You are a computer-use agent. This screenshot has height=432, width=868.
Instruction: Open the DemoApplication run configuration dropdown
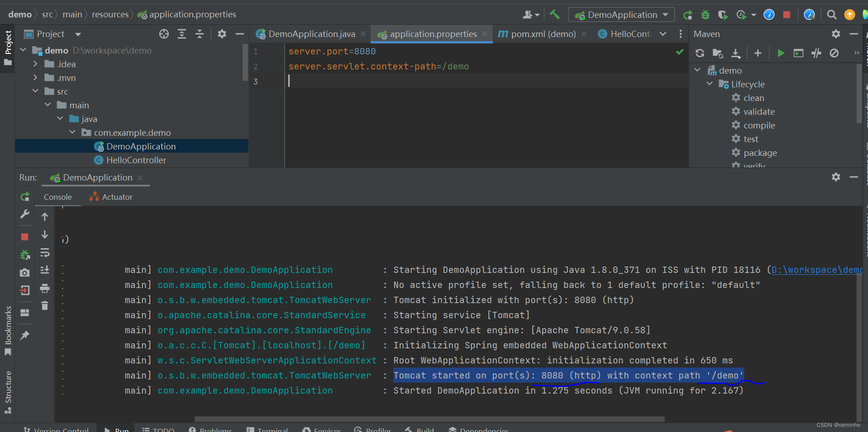pyautogui.click(x=621, y=15)
